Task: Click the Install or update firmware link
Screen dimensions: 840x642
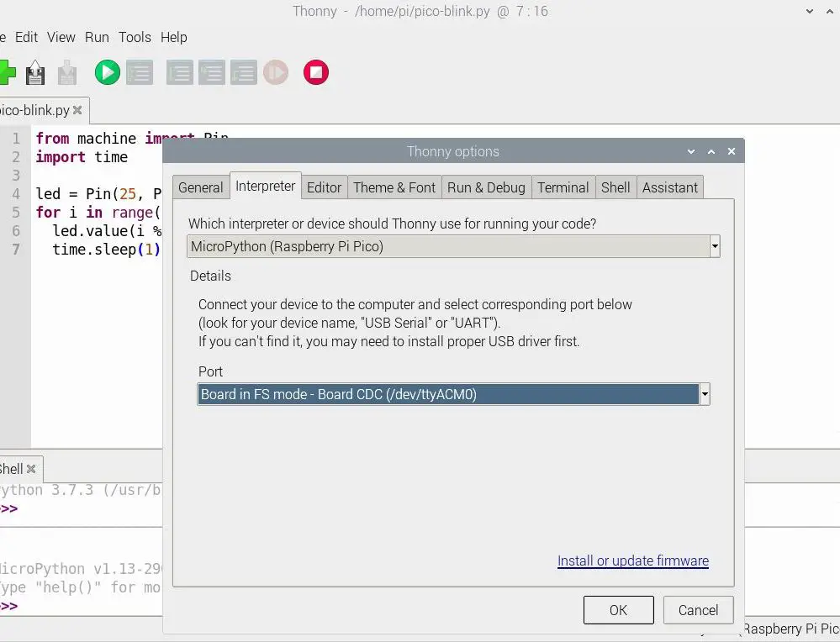Action: tap(633, 560)
